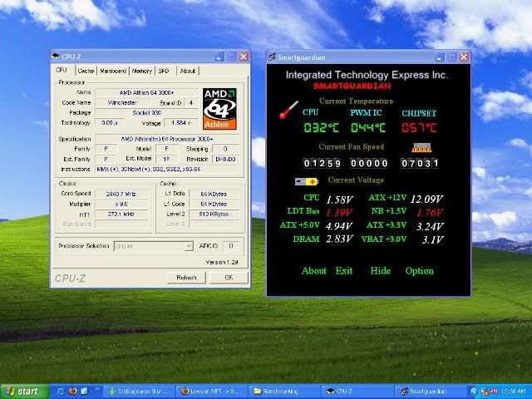Click the chipset fan speed counter 07031
This screenshot has width=532, height=399.
coord(420,164)
